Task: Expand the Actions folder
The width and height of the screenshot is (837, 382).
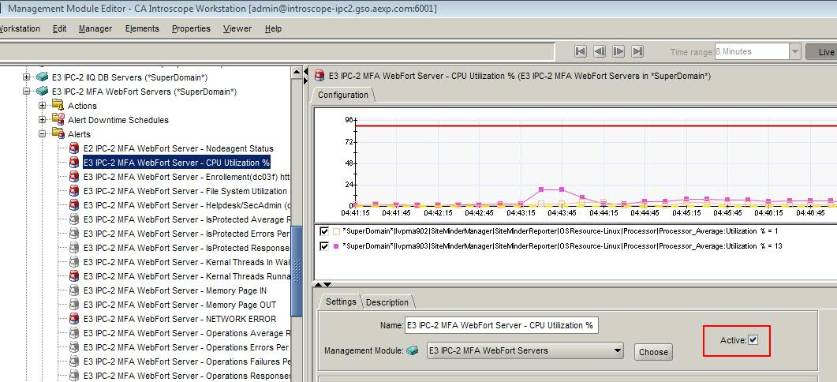Action: point(42,106)
